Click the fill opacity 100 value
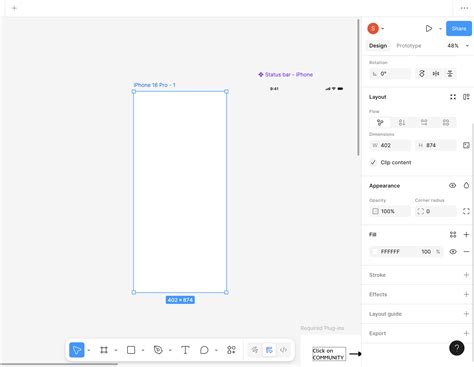This screenshot has width=474, height=367. pyautogui.click(x=426, y=252)
